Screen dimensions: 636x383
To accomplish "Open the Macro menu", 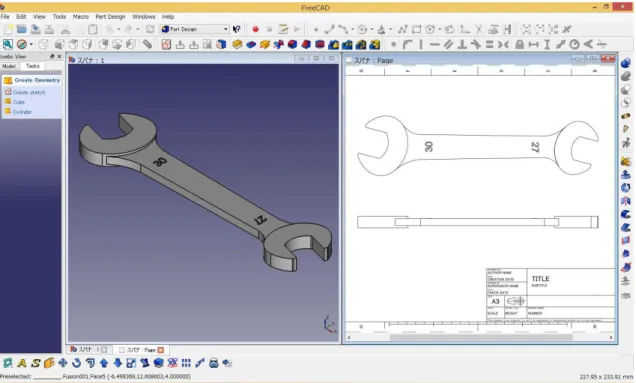I will (81, 17).
